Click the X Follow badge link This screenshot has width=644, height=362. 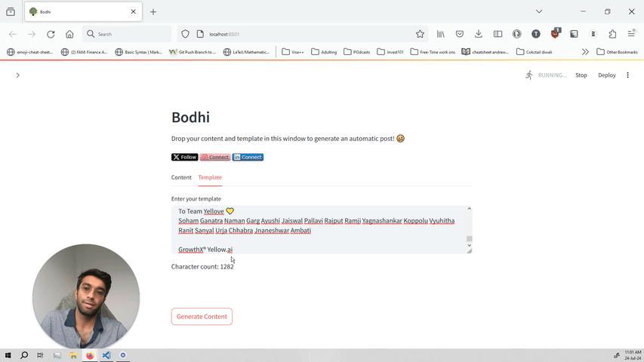click(185, 157)
